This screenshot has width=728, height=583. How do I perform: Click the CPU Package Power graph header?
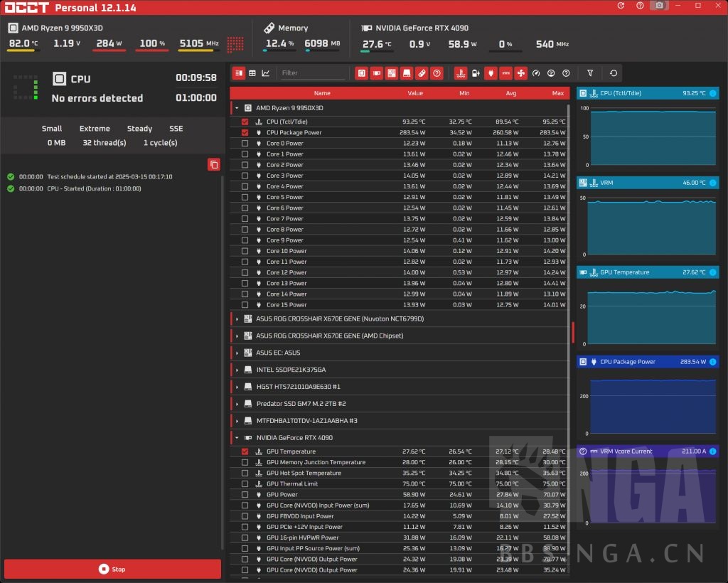tap(647, 362)
